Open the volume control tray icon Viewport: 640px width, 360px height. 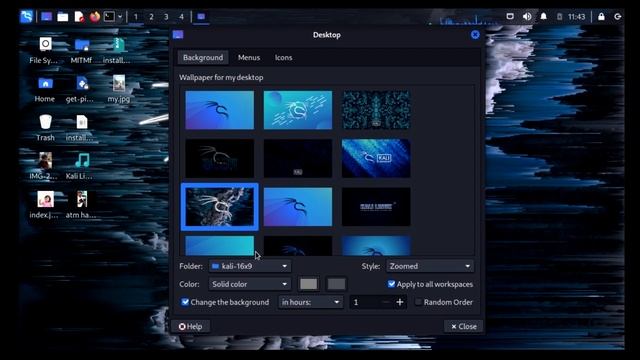coord(527,16)
